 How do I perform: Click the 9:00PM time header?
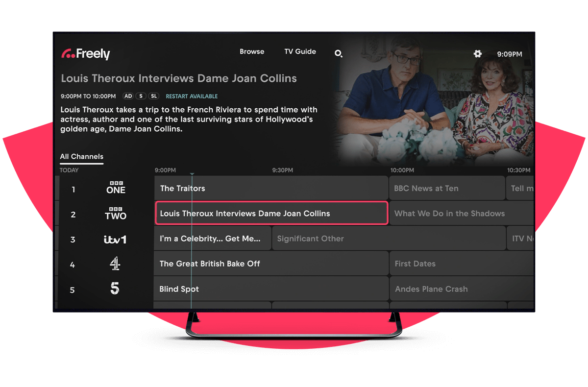tap(165, 170)
